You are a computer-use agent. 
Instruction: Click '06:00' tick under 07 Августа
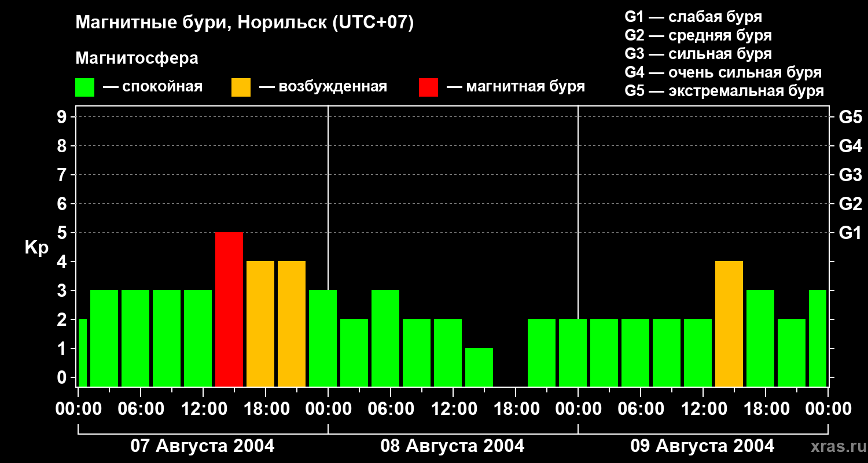(x=141, y=409)
